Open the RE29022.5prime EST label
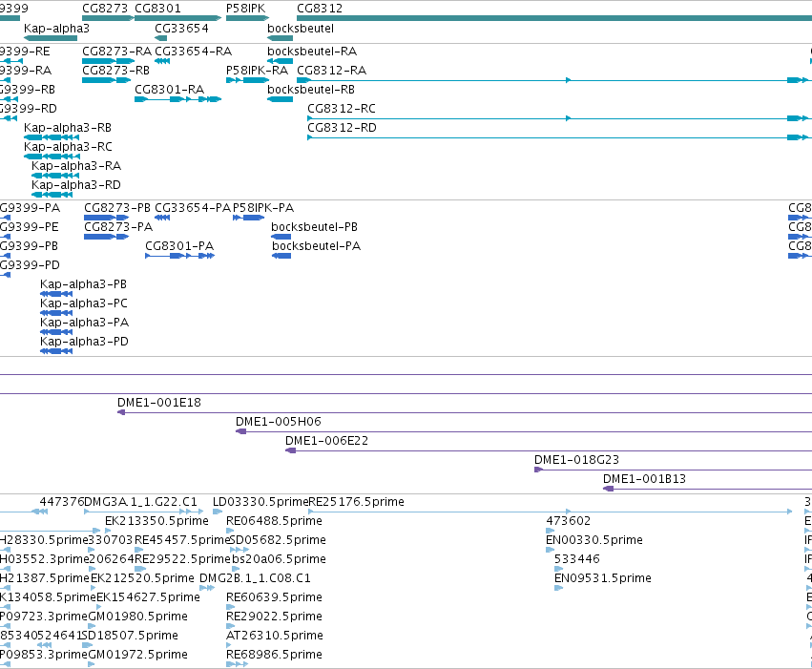812x669 pixels. coord(274,617)
